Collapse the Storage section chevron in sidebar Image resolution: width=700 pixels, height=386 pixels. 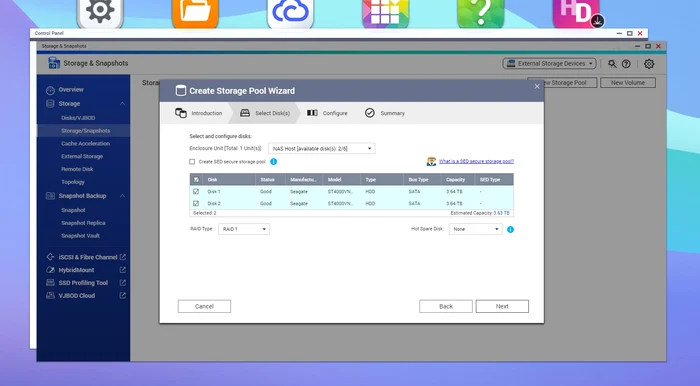click(x=122, y=104)
